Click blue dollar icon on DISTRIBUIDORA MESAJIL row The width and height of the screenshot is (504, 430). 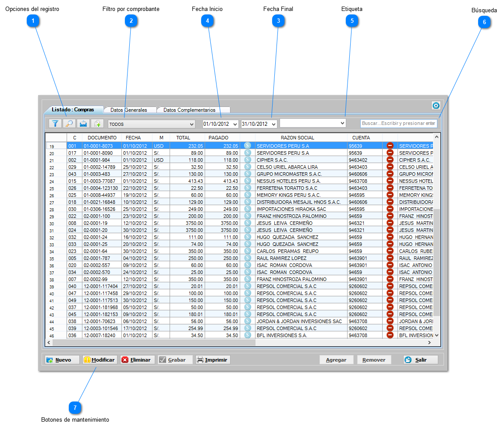point(248,202)
